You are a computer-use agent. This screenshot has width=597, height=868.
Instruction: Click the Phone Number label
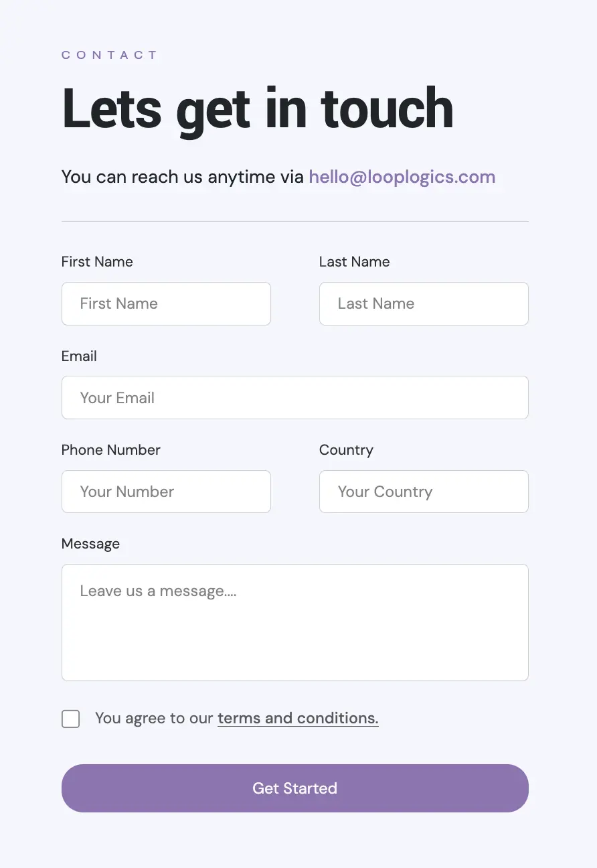110,450
